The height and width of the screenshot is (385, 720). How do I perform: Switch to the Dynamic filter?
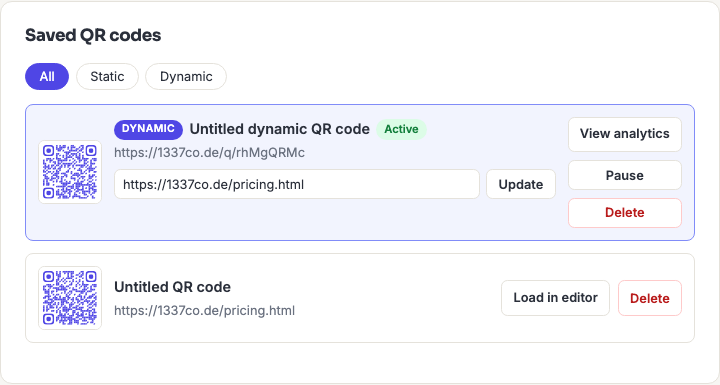186,76
